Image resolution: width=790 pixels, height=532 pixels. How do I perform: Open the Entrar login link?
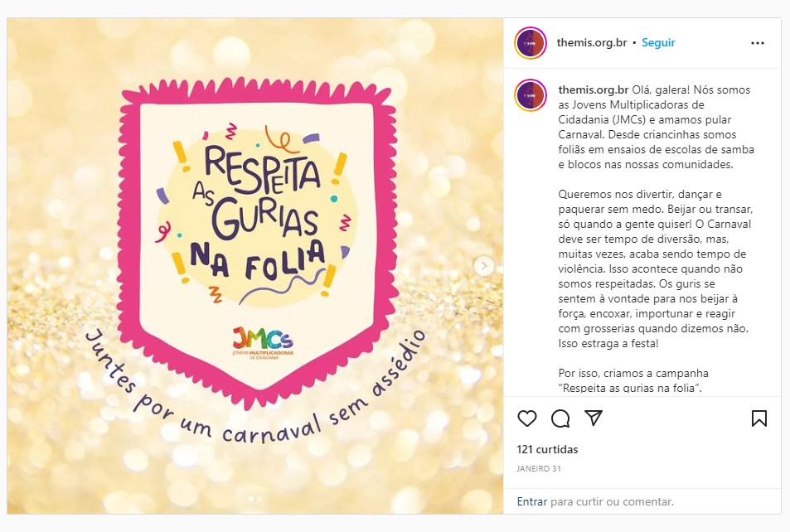(x=533, y=501)
